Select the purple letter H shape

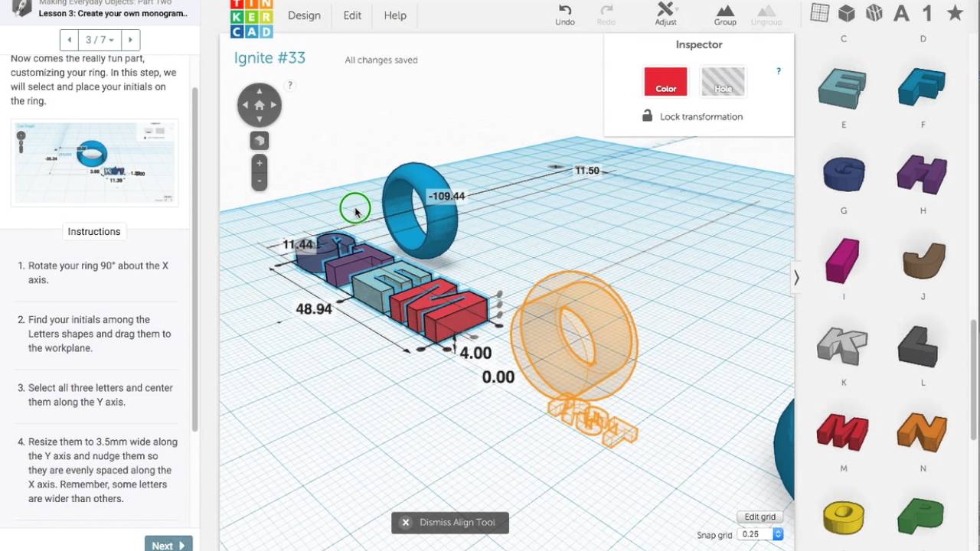pos(923,174)
